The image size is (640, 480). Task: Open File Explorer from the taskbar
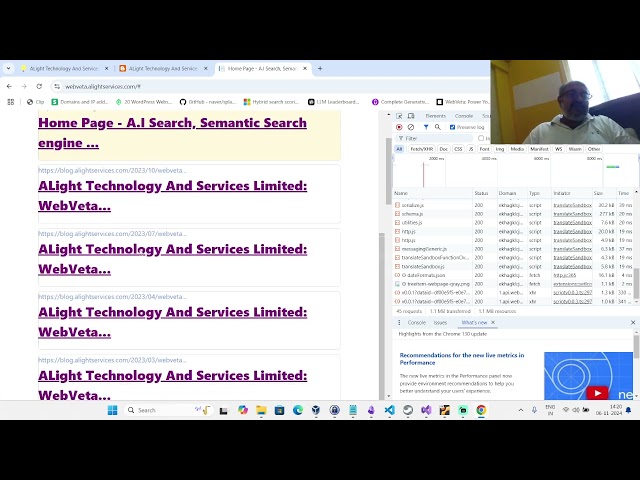[261, 410]
